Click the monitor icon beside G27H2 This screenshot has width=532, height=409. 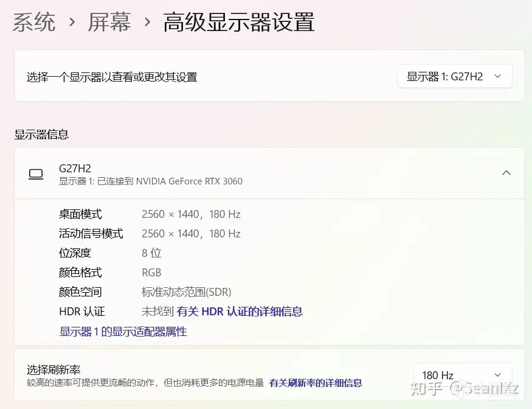(x=36, y=174)
